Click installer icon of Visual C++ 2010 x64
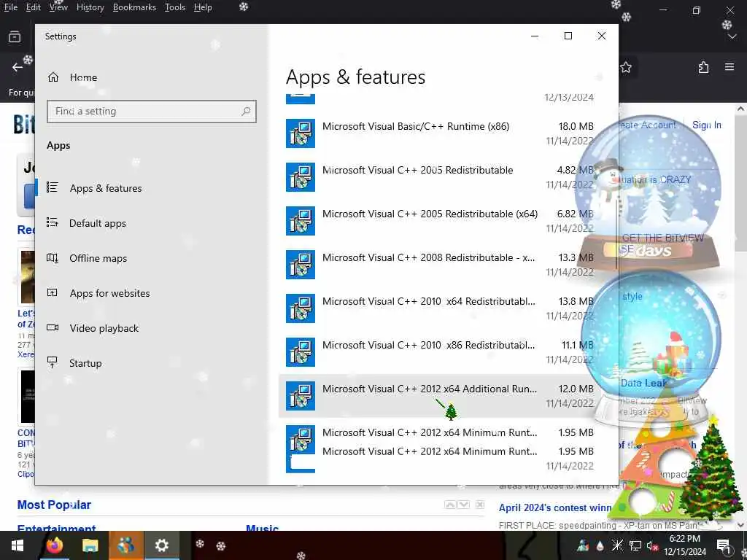This screenshot has height=560, width=747. point(301,308)
